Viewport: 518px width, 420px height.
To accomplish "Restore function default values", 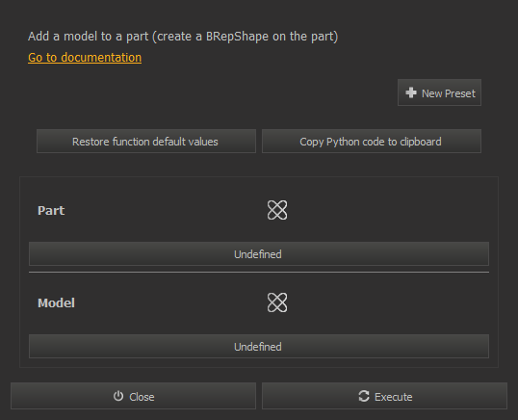I will pos(146,141).
